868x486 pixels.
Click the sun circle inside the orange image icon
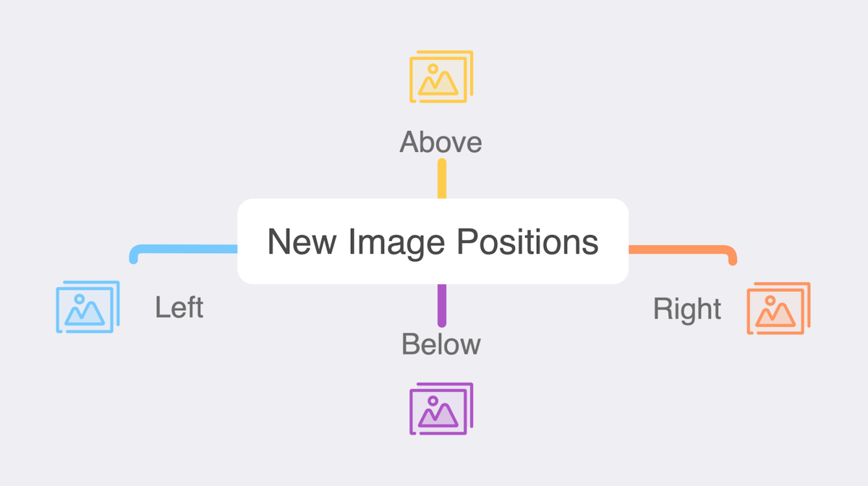[770, 301]
